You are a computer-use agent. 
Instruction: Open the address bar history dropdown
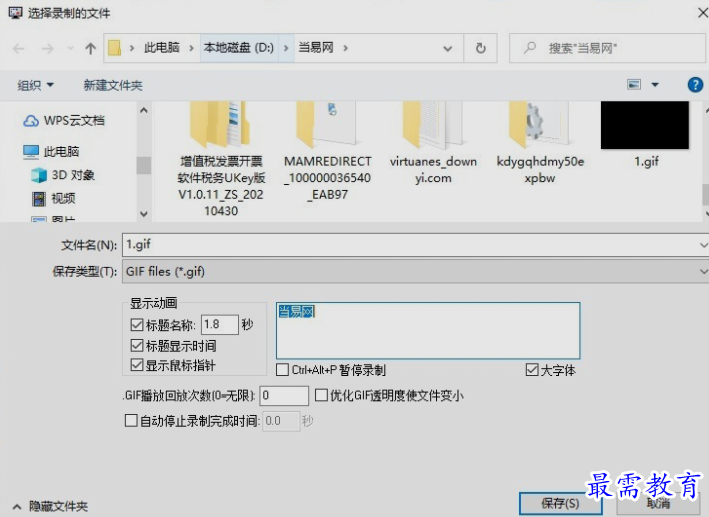pos(448,48)
